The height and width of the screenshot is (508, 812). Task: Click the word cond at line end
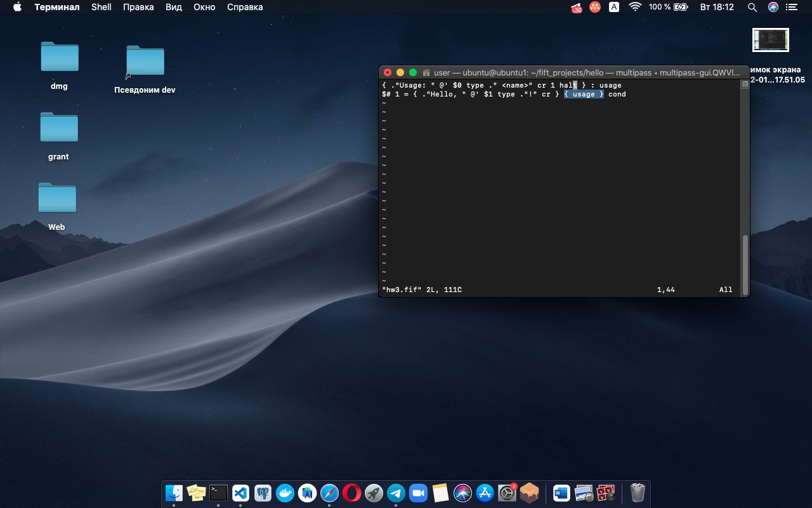pyautogui.click(x=617, y=94)
